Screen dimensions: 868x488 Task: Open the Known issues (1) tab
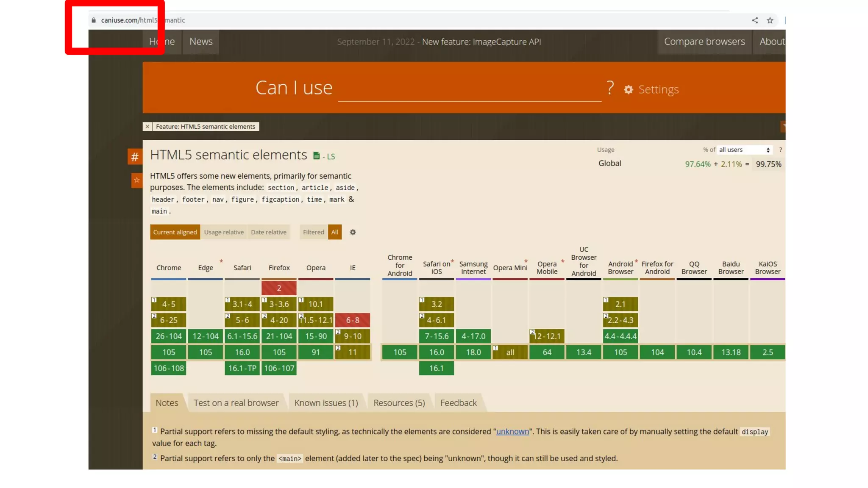tap(326, 403)
